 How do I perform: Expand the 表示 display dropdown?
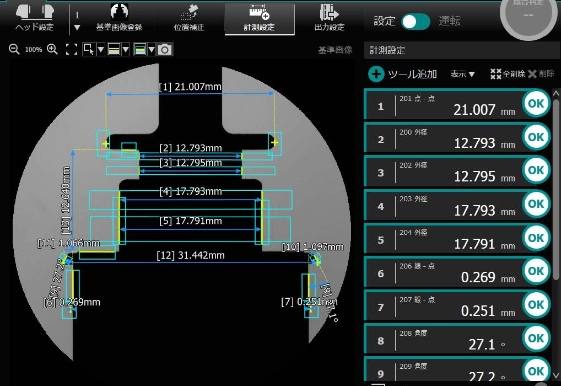tap(462, 74)
